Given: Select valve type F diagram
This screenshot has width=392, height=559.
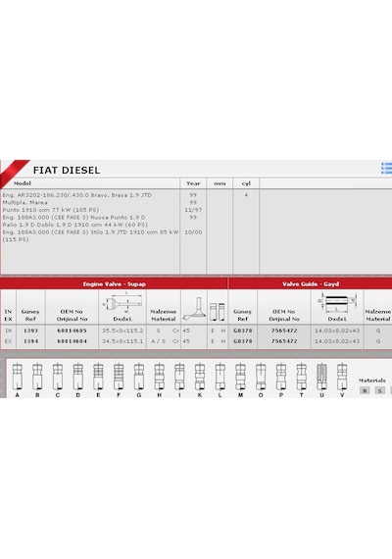Looking at the screenshot, I should tap(119, 378).
